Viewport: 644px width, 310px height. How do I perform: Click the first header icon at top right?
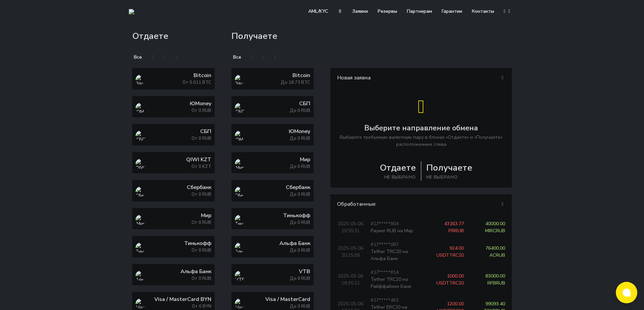[504, 11]
